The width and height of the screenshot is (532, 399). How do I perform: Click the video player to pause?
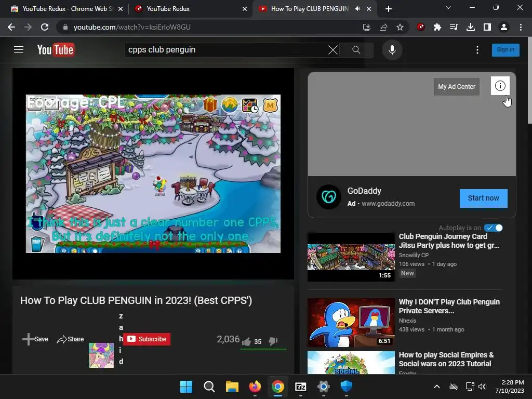pos(153,174)
